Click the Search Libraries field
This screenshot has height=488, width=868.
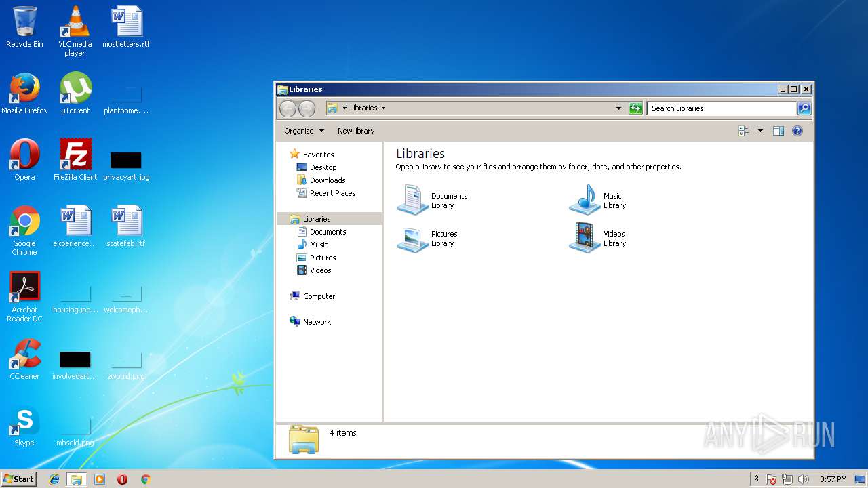click(x=722, y=108)
